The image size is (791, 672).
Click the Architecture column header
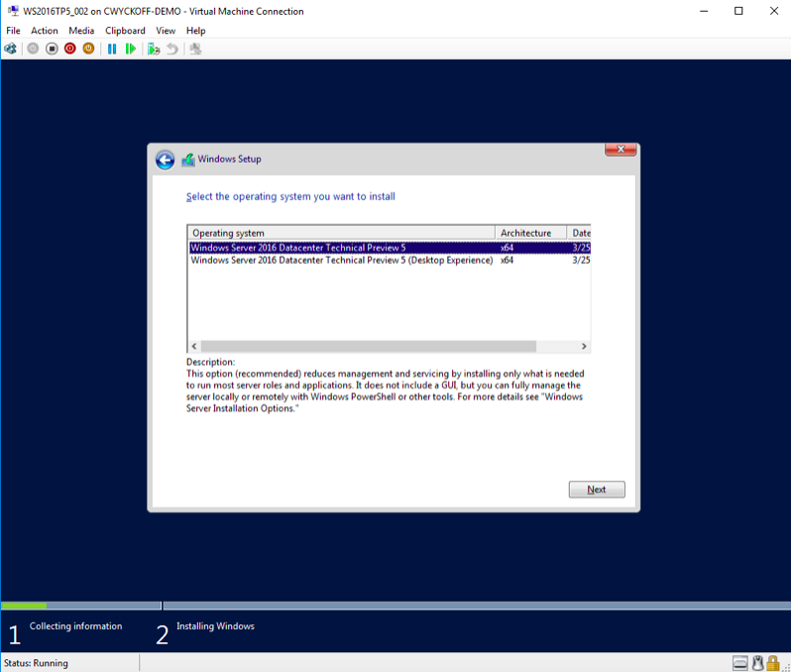point(531,233)
